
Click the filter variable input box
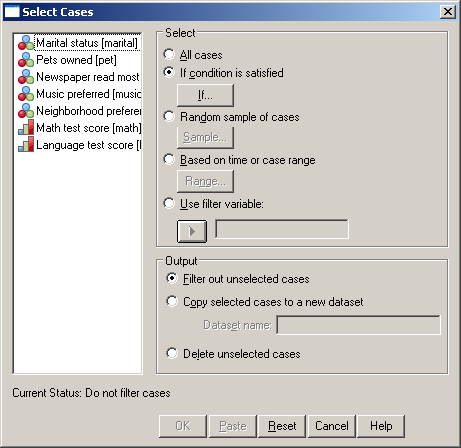282,229
